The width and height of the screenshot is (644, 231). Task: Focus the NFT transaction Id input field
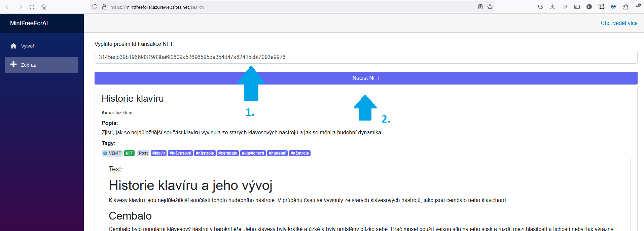366,57
